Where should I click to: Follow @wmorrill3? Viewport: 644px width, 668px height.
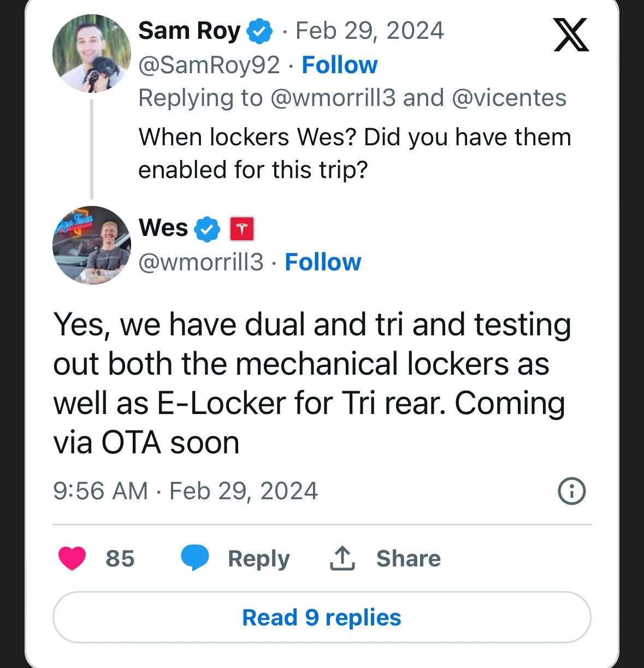pyautogui.click(x=323, y=262)
